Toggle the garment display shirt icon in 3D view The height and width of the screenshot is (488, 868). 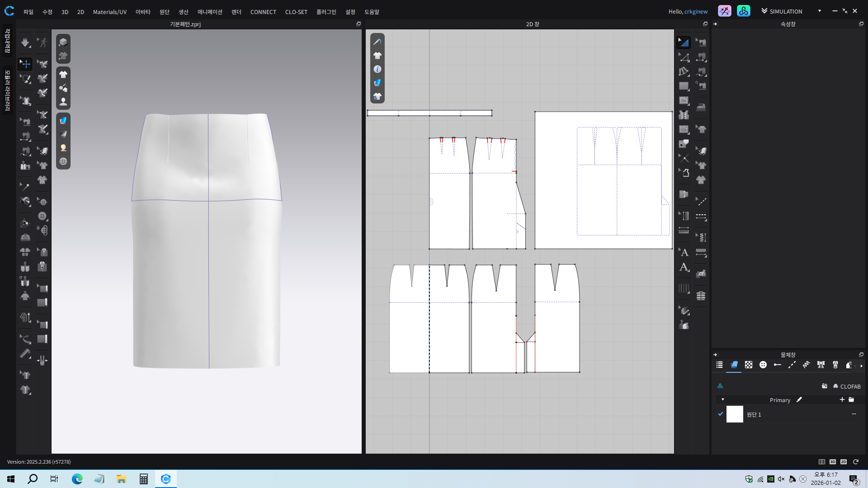tap(63, 75)
